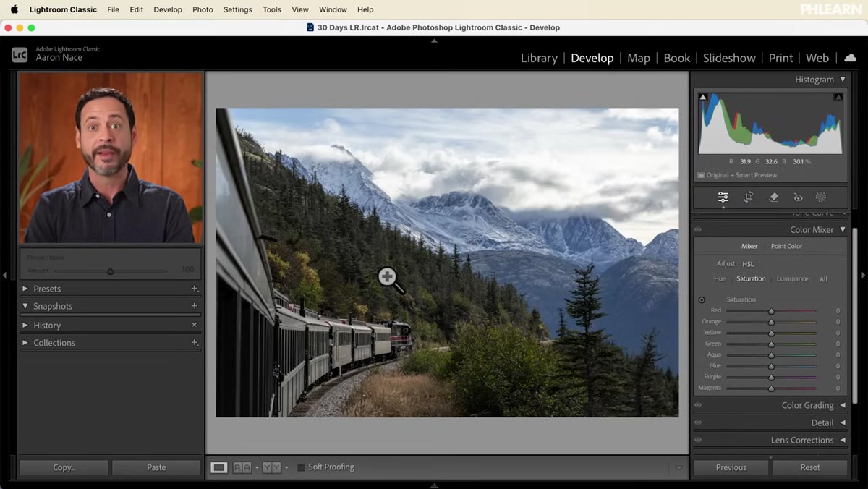Click the Lightroom Classic LrC logo
The height and width of the screenshot is (489, 868).
pyautogui.click(x=20, y=54)
